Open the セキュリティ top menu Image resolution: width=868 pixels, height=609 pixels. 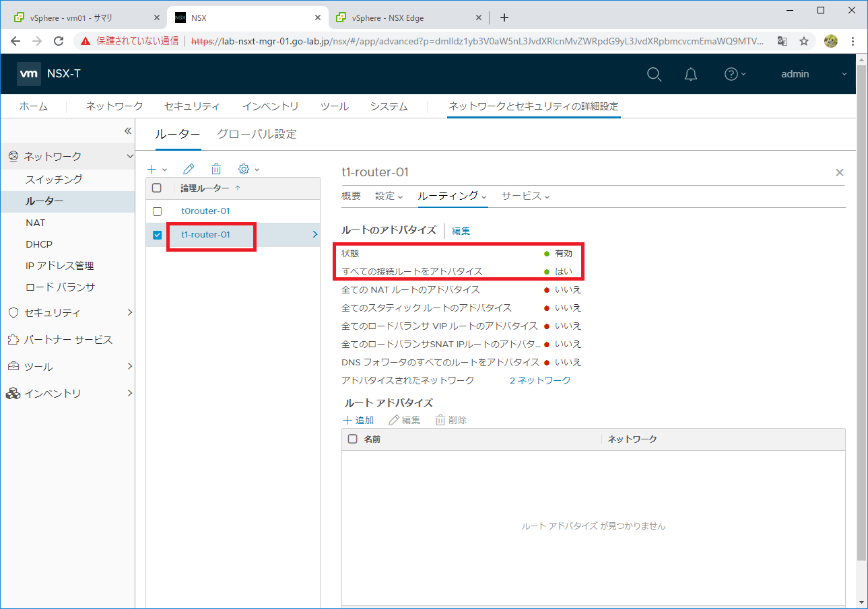(192, 106)
